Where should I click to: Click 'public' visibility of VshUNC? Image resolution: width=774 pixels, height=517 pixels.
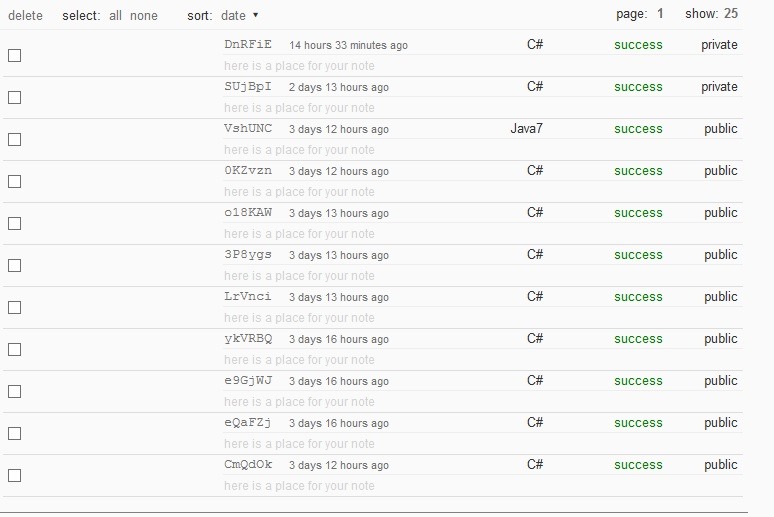[721, 129]
